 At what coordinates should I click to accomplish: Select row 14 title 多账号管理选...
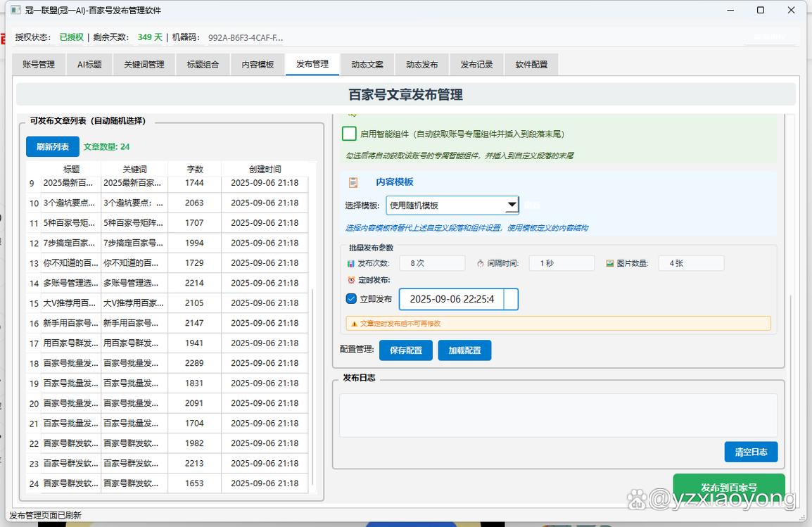coord(71,283)
